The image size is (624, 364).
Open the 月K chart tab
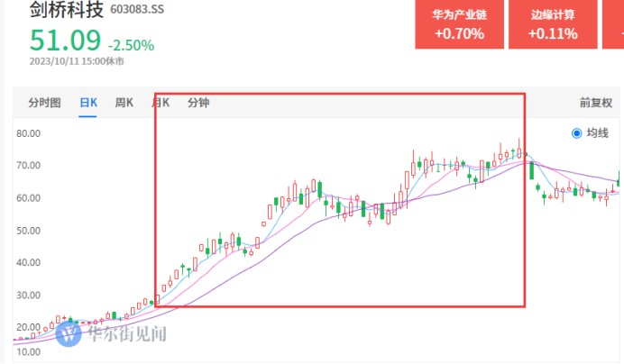[161, 103]
